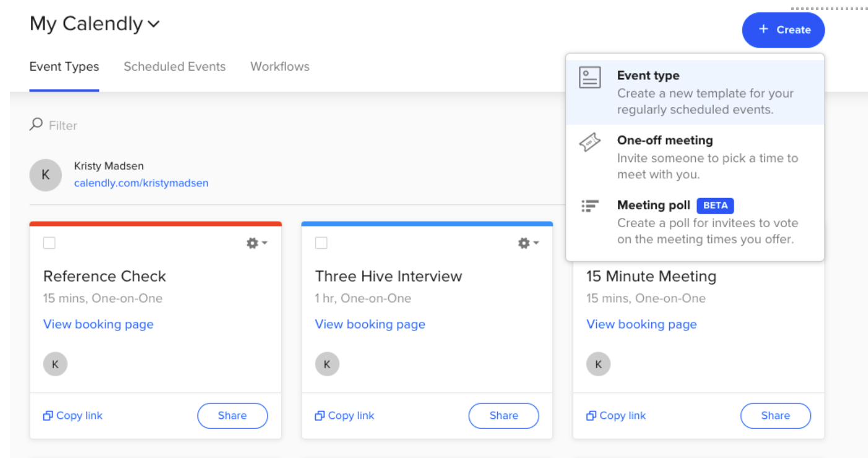Image resolution: width=868 pixels, height=458 pixels.
Task: Click the BETA badge on Meeting poll
Action: pos(716,205)
